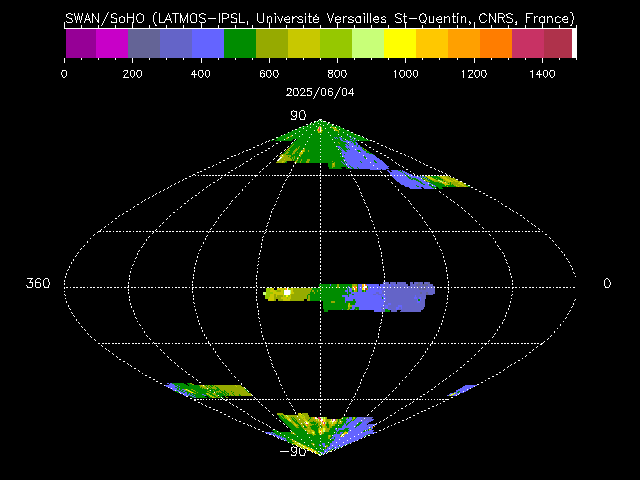This screenshot has height=480, width=640.
Task: Click the yellow-green patch at lower-left of map
Action: coord(209,391)
